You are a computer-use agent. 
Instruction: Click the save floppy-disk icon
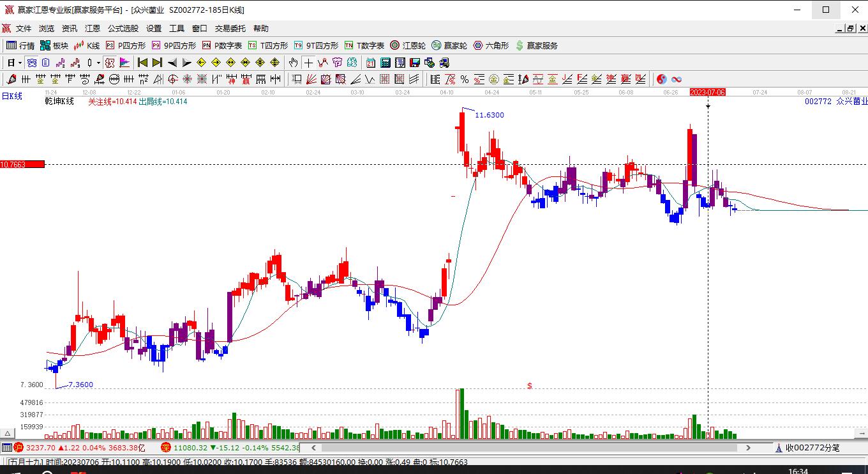(x=415, y=63)
